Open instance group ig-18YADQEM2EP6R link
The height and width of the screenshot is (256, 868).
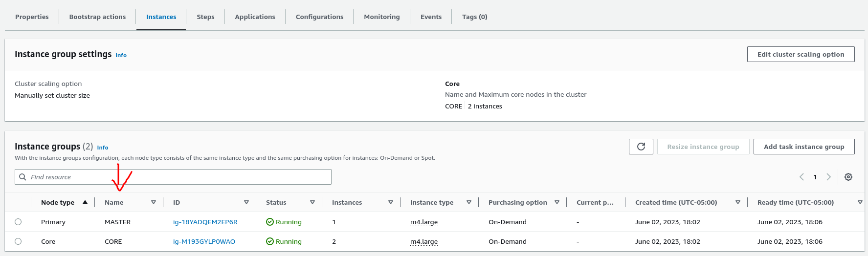click(205, 222)
